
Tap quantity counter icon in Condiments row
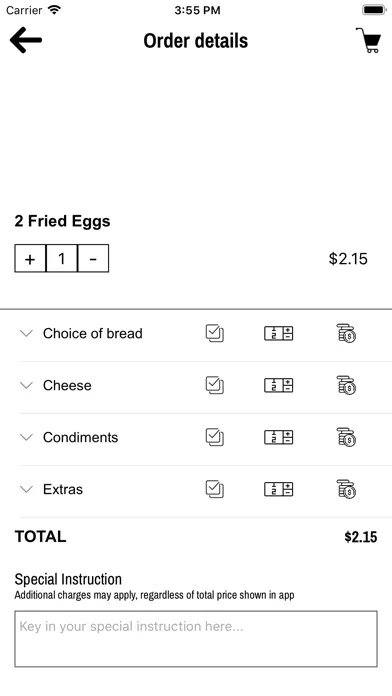279,437
